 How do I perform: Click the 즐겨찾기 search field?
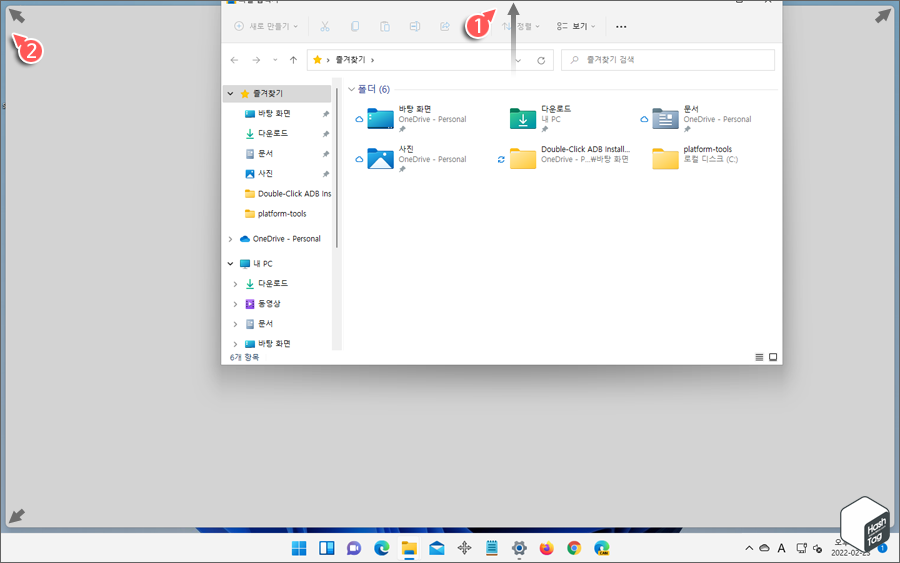pos(668,60)
